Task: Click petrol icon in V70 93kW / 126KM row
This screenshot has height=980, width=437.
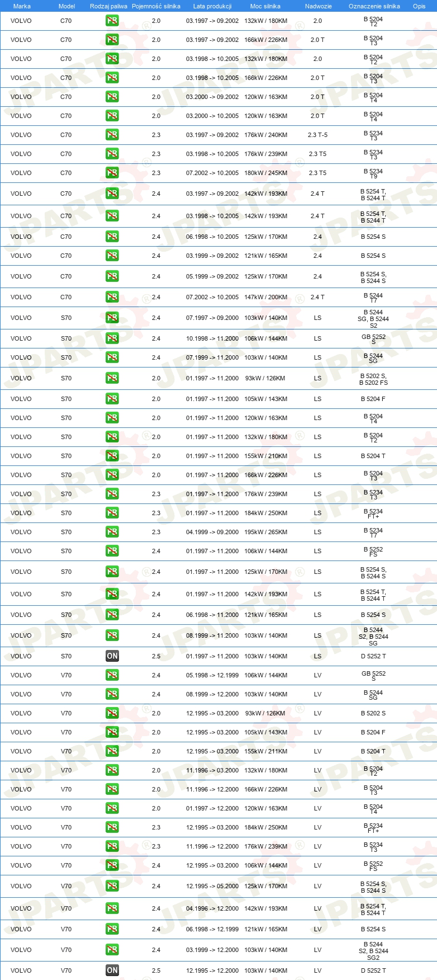Action: (x=112, y=713)
